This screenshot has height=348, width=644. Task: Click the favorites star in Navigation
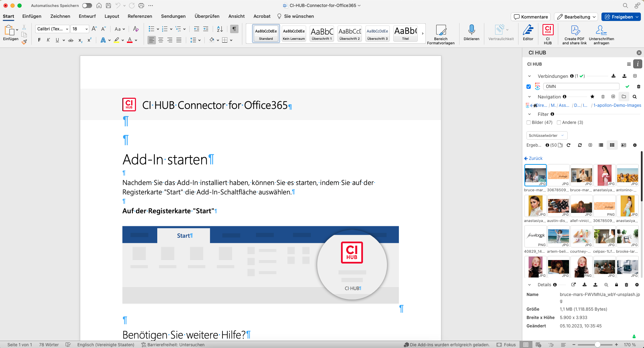coord(592,97)
